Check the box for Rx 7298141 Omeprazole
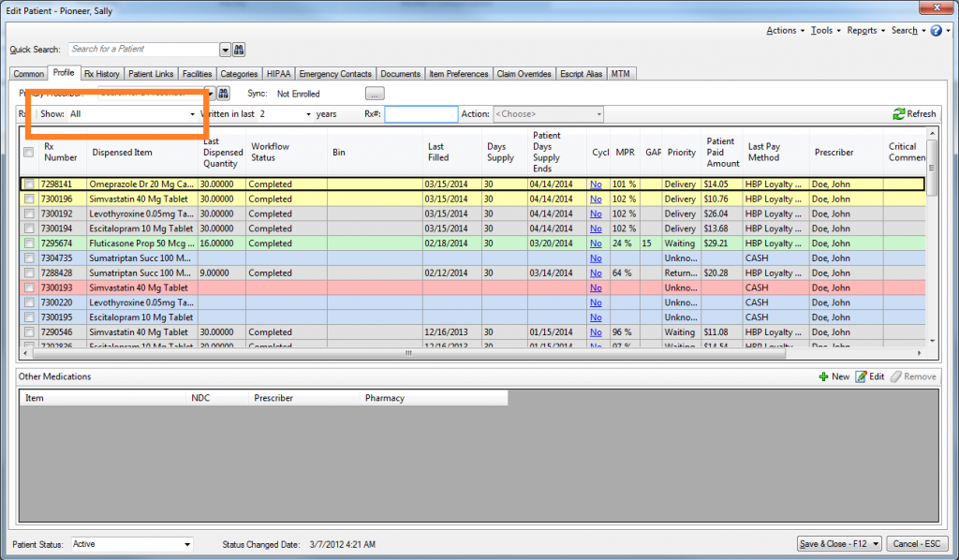 point(29,184)
